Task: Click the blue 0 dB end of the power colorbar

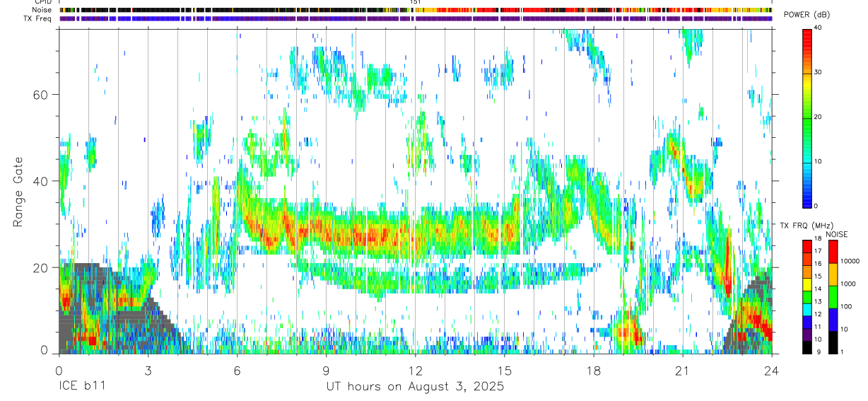Action: pyautogui.click(x=808, y=204)
